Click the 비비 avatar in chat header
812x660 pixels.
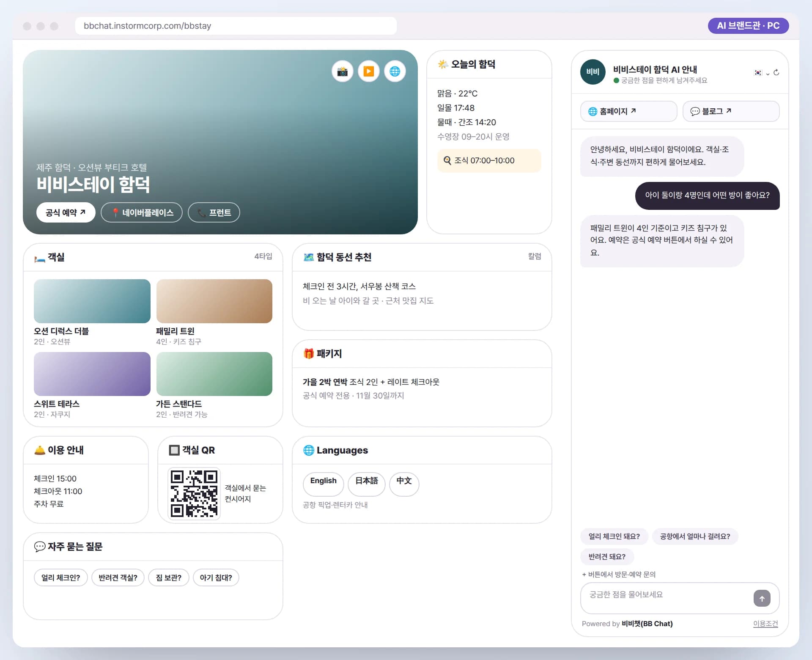tap(593, 72)
